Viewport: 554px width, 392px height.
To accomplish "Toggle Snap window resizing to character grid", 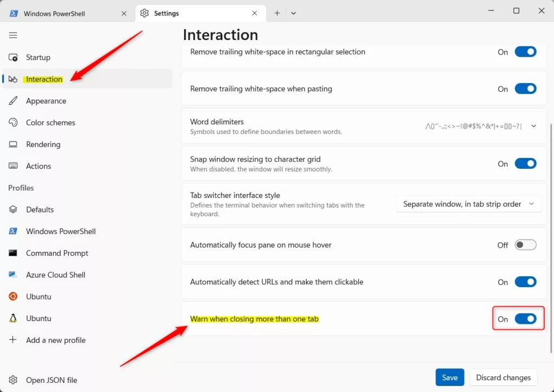I will [x=525, y=163].
